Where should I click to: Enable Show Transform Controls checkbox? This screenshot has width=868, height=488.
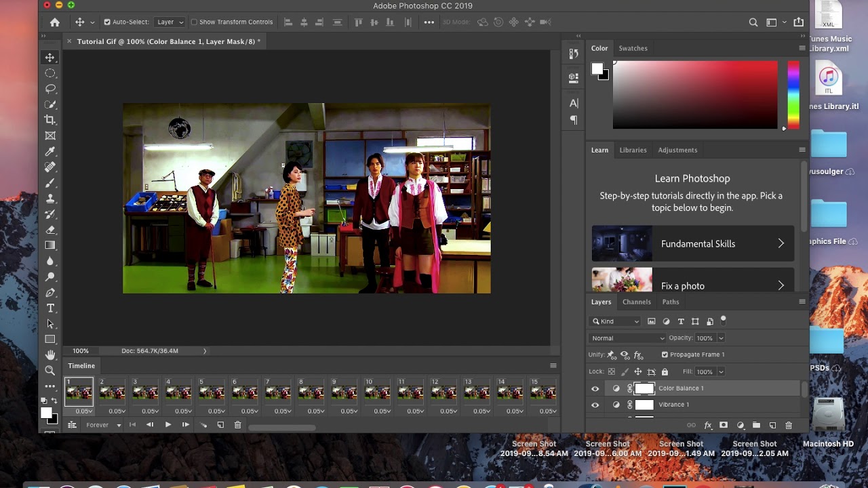click(194, 22)
